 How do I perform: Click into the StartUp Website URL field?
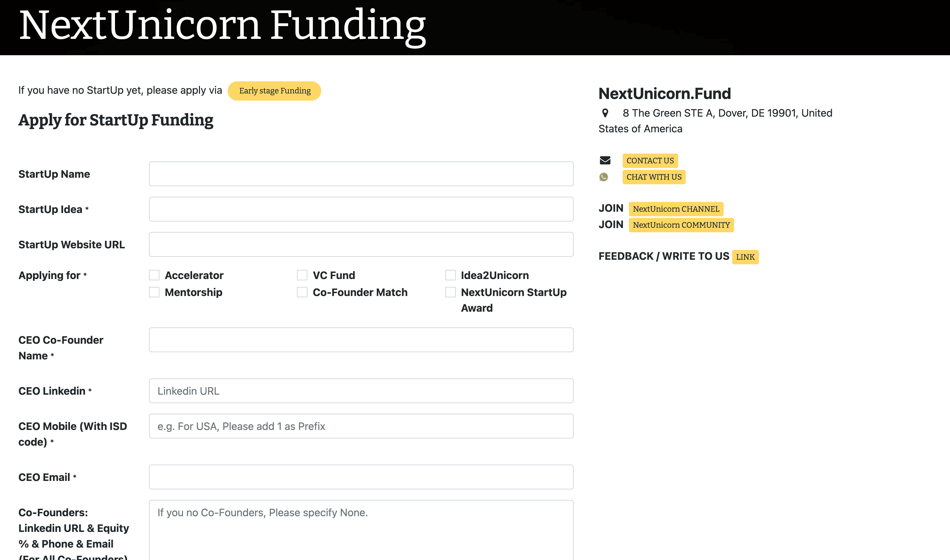point(361,244)
